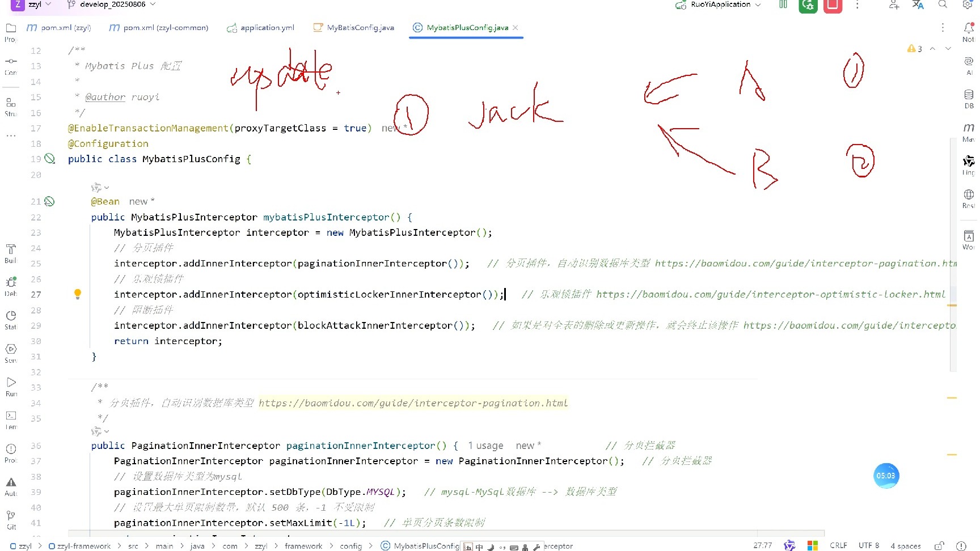The image size is (980, 551).
Task: Expand the inlay hint above paginationInnerInterceptor method
Action: coord(100,431)
